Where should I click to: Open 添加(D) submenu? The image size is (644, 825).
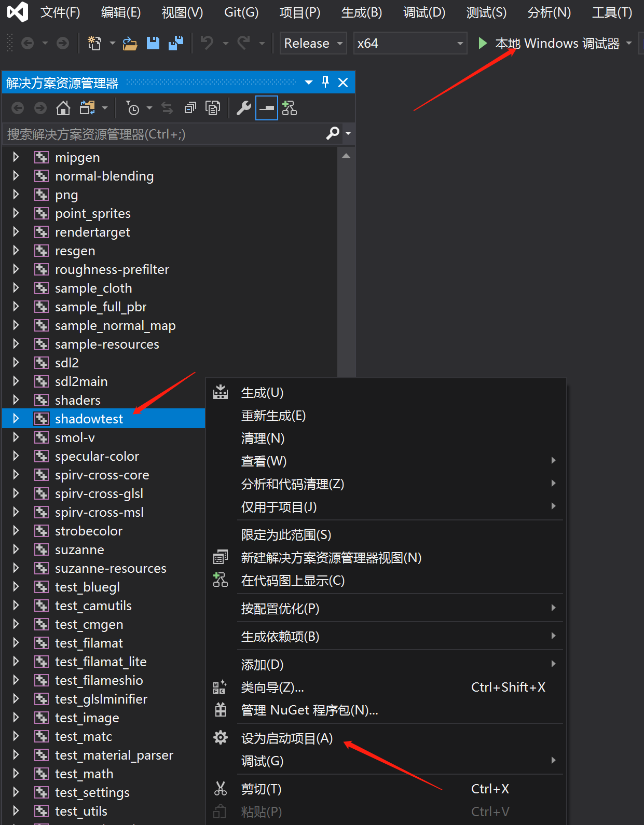(386, 664)
